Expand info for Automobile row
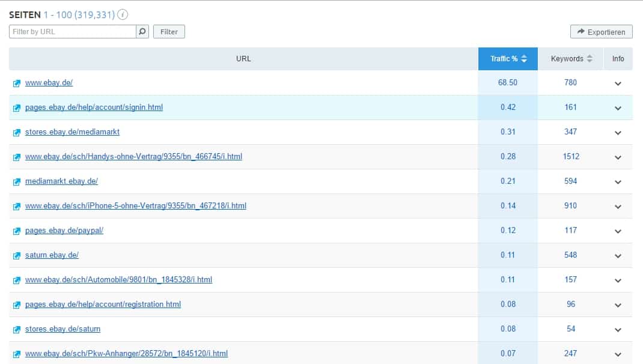643x364 pixels. point(618,280)
